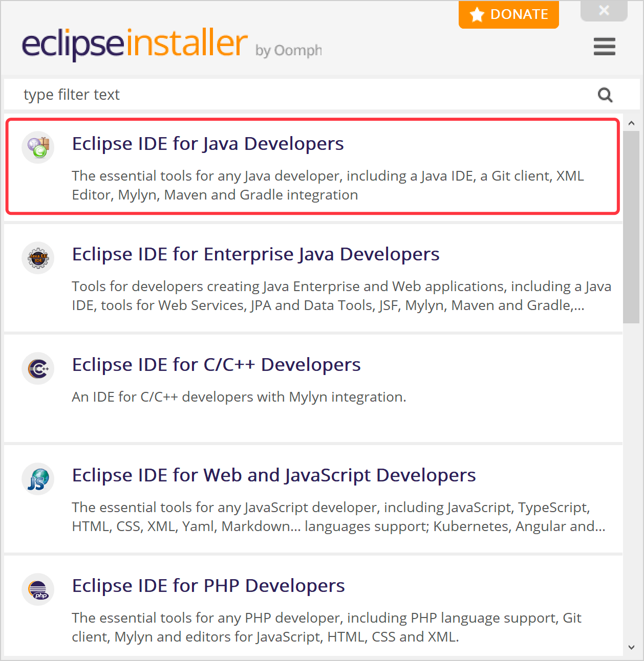Select Eclipse IDE for Enterprise Java Developers title
The image size is (644, 661).
[x=256, y=254]
